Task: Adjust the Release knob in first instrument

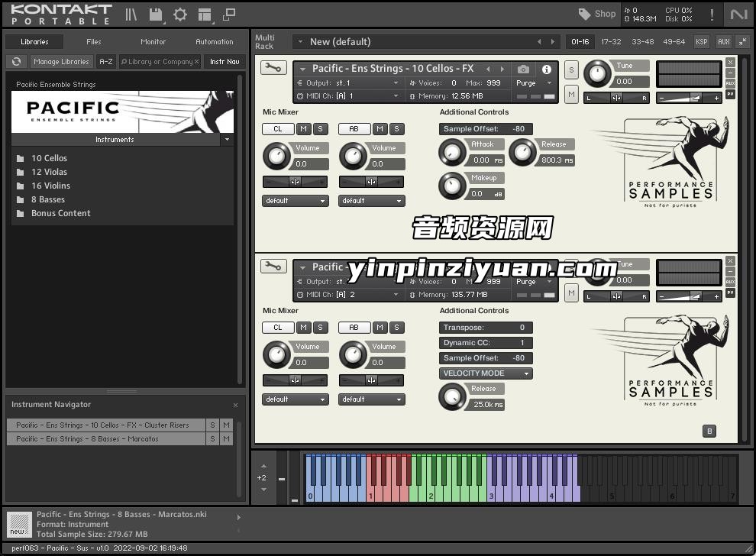Action: (x=523, y=152)
